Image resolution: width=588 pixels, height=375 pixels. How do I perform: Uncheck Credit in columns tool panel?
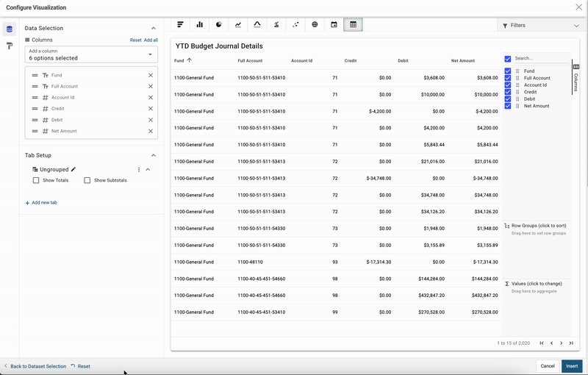[508, 92]
